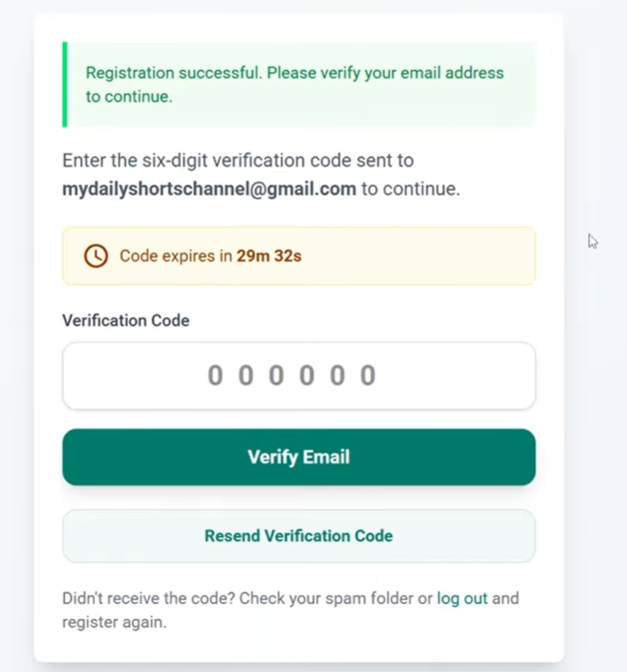This screenshot has width=627, height=672.
Task: Click the "29m 32s" countdown timer
Action: [x=268, y=256]
